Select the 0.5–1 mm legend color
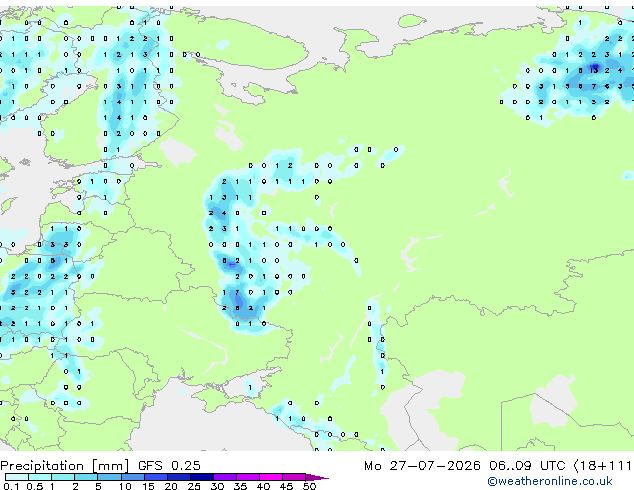 tap(40, 477)
